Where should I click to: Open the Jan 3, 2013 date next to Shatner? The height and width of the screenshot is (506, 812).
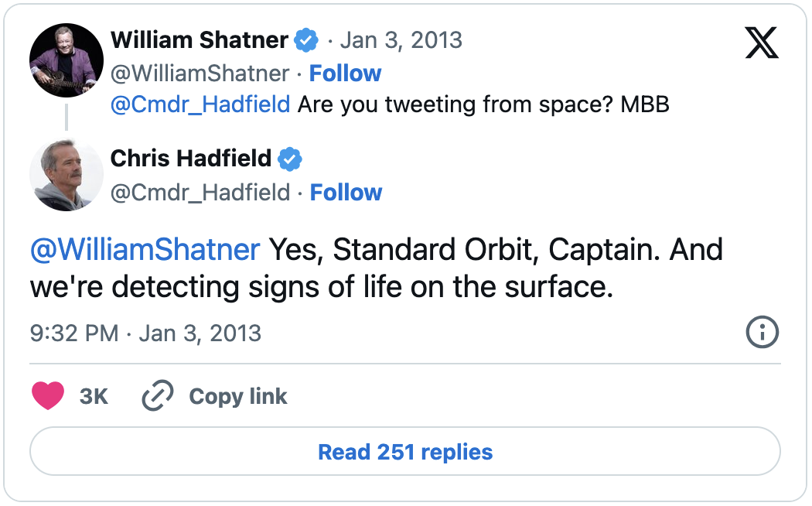coord(401,40)
